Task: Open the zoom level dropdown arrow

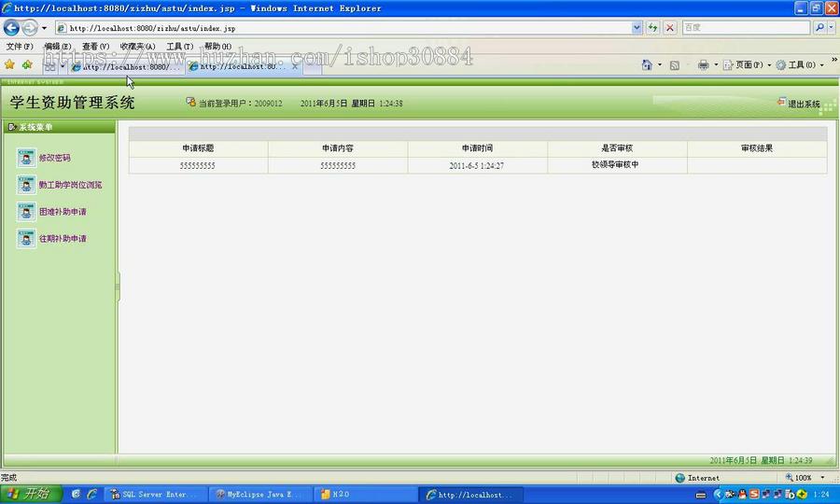Action: coord(822,478)
